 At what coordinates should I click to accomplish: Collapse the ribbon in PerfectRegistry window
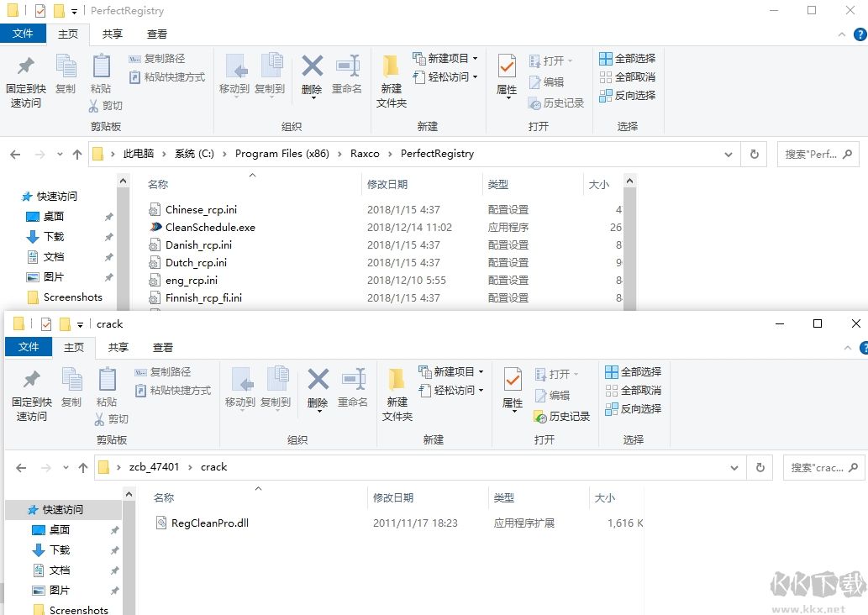click(841, 34)
